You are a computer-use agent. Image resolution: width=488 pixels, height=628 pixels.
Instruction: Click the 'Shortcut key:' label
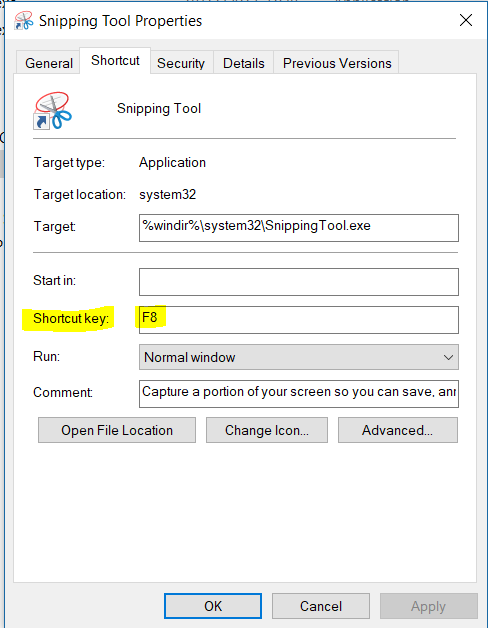pyautogui.click(x=71, y=318)
